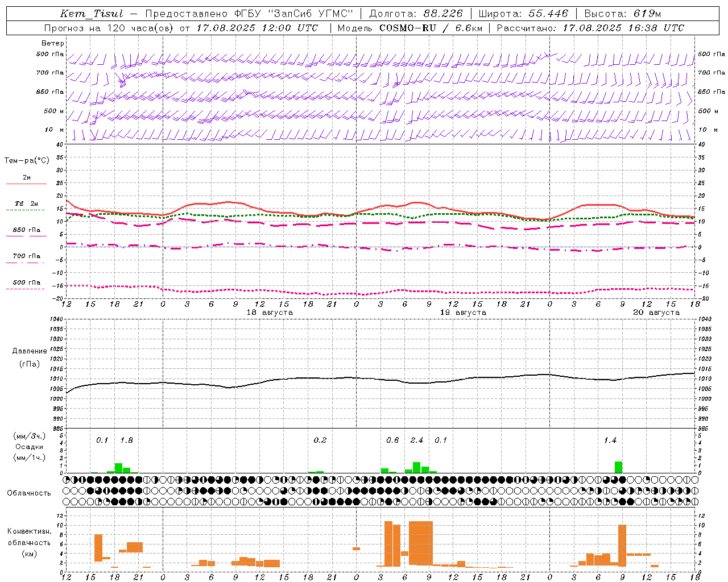Click the widest orange convective cloud block beneath 2.4
The height and width of the screenshot is (582, 728).
click(x=421, y=543)
